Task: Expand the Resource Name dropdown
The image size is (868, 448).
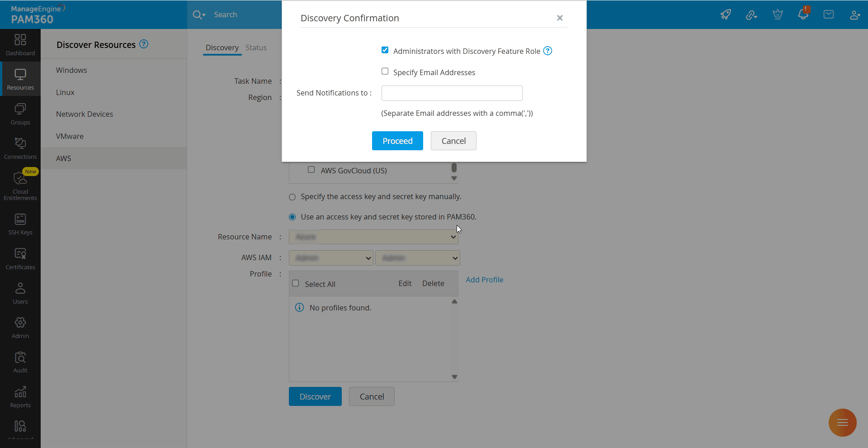Action: [x=374, y=237]
